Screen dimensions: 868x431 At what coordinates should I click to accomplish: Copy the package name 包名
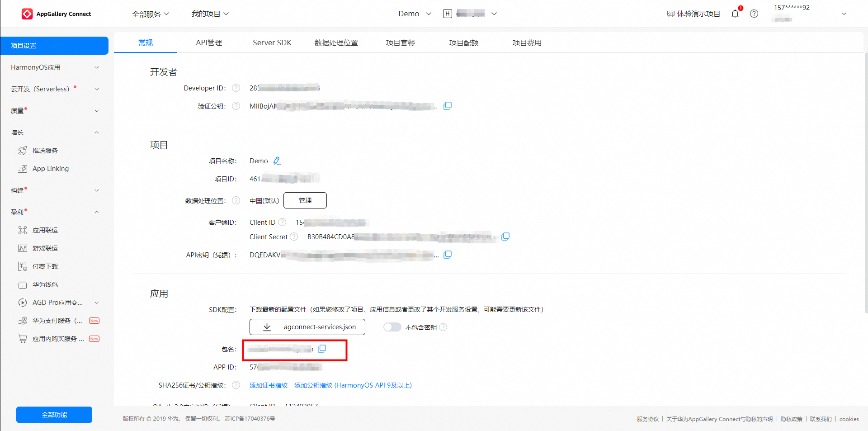point(322,349)
